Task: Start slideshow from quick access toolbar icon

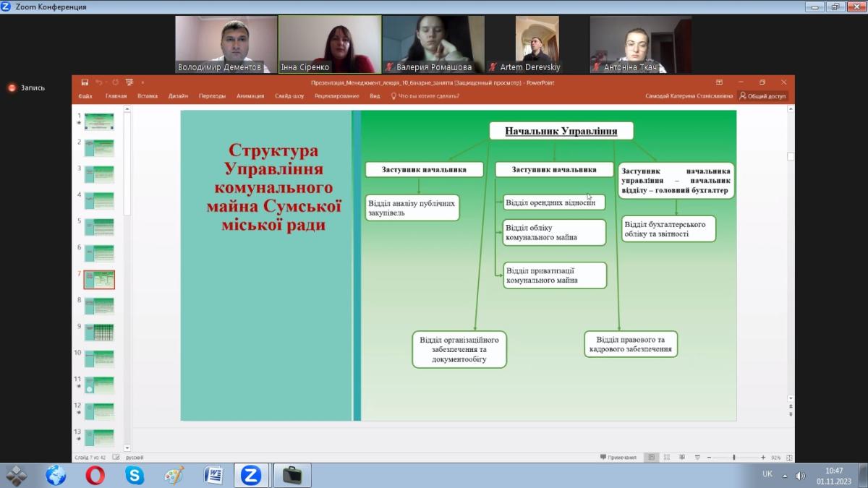Action: pos(129,82)
